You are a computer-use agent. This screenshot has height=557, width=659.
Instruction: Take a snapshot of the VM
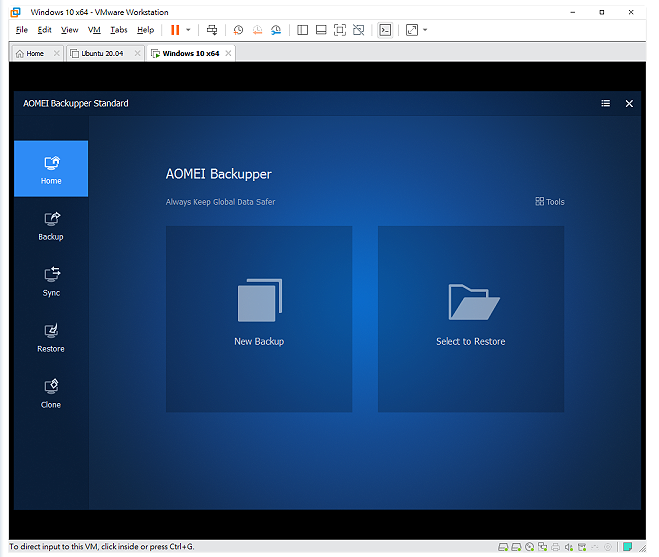pyautogui.click(x=238, y=30)
